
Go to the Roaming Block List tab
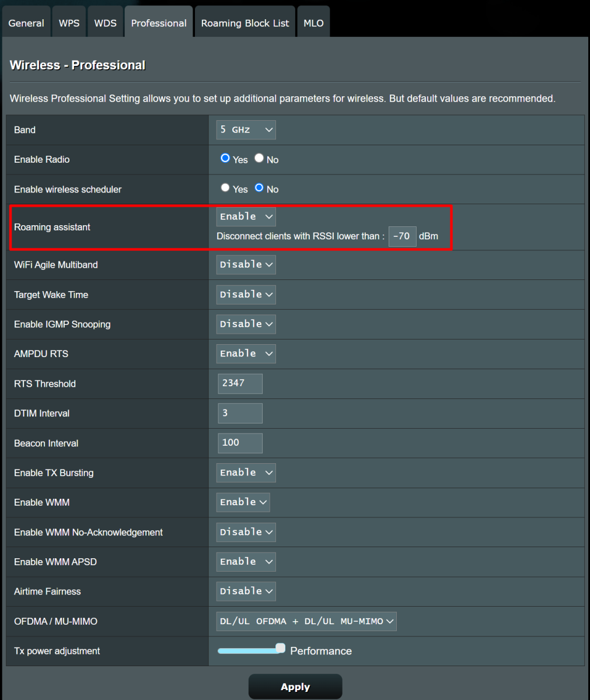tap(245, 23)
